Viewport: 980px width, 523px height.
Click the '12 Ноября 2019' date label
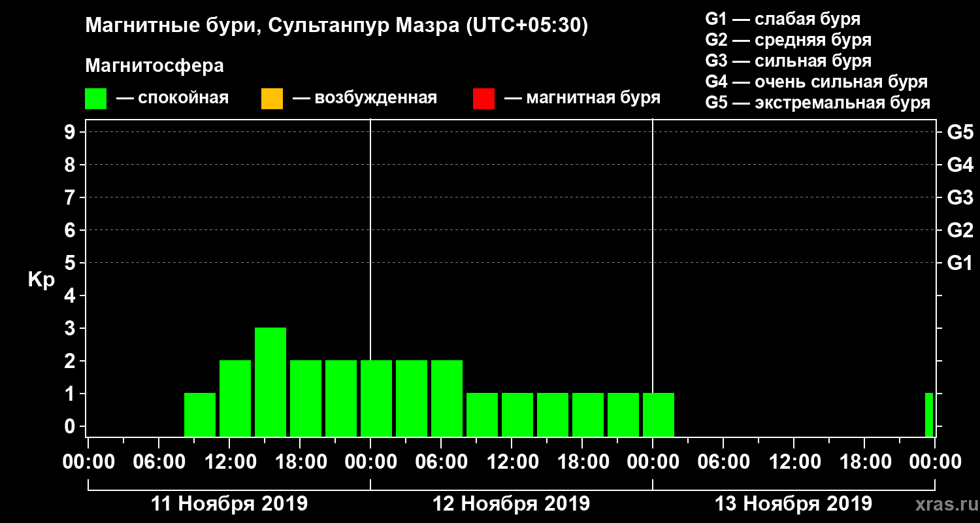[x=512, y=504]
